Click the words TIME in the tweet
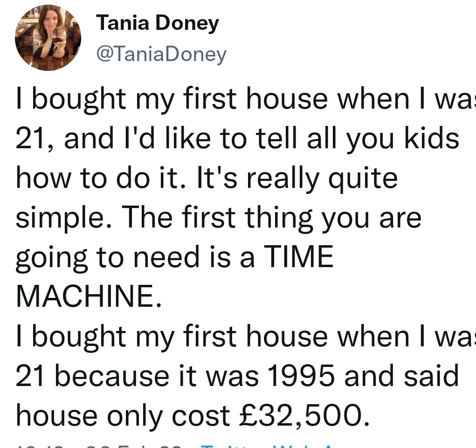 pos(298,256)
